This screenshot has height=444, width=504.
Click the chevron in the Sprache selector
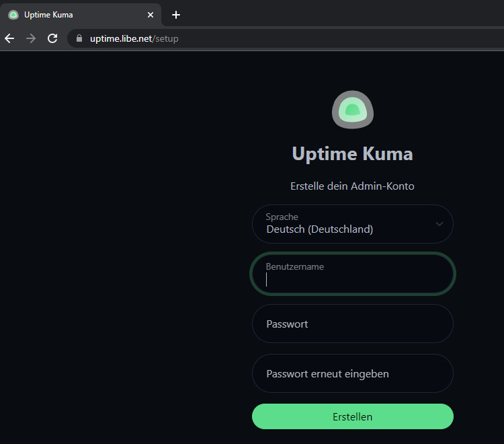pos(439,224)
